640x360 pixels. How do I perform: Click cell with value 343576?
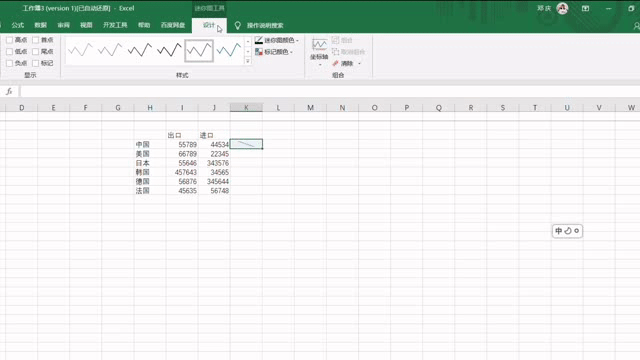pos(214,163)
